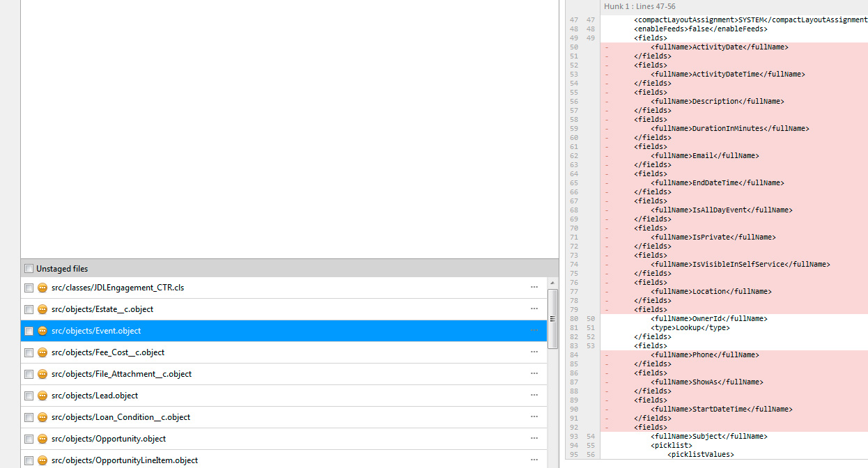Select the src/objects/Estate__c.object file name

coord(102,309)
